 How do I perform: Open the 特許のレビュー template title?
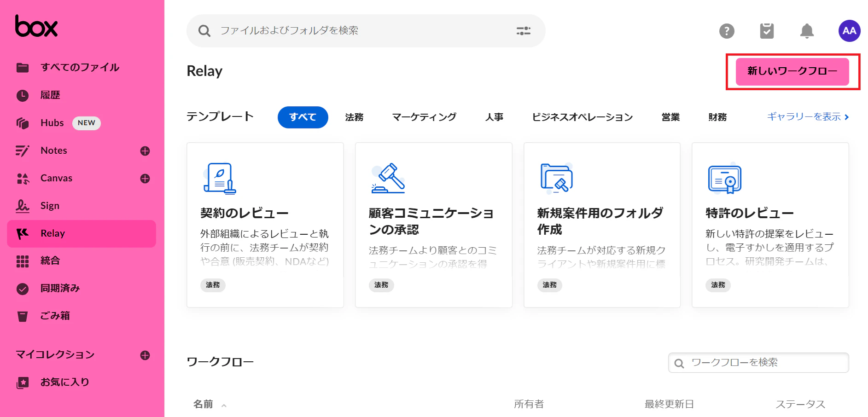(750, 213)
